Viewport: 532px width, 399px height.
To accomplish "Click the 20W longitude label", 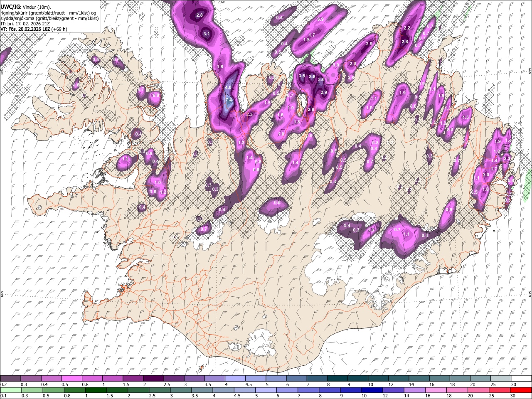I will (221, 2).
